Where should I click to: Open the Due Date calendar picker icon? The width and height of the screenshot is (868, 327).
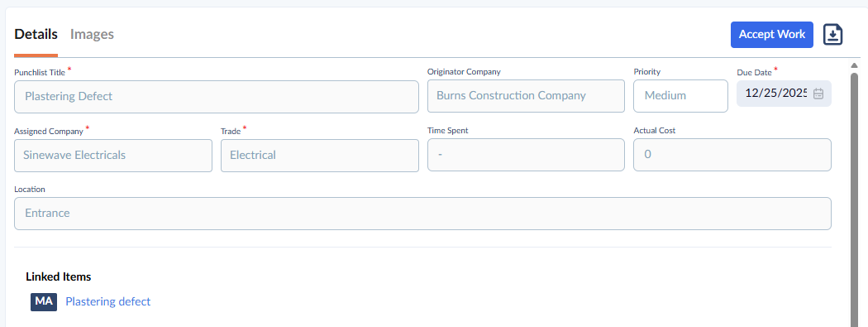(818, 94)
